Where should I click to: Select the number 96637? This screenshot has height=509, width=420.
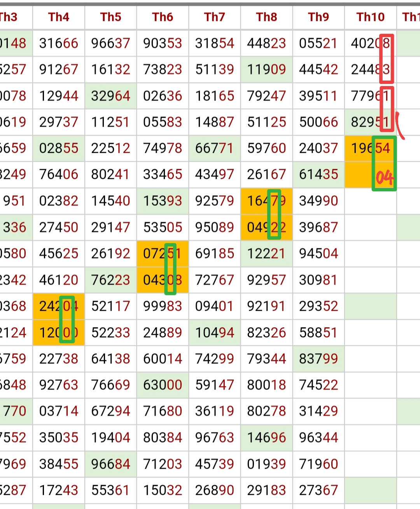pyautogui.click(x=111, y=43)
